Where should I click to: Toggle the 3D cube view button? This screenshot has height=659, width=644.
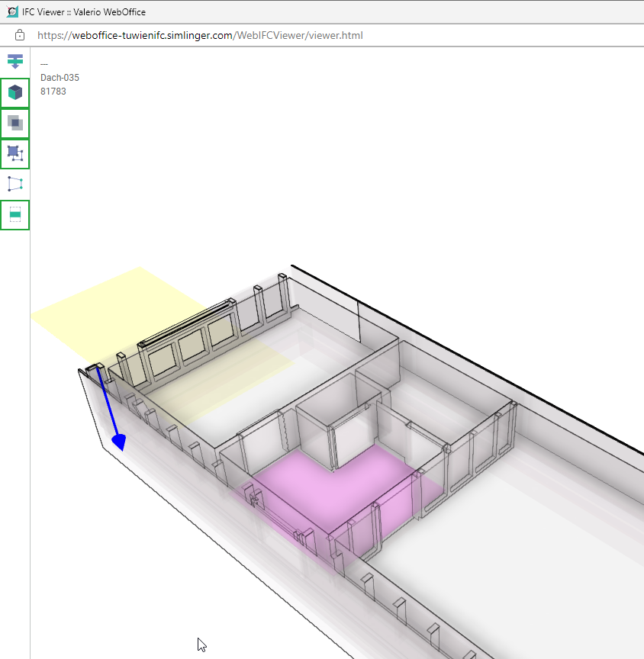point(15,93)
